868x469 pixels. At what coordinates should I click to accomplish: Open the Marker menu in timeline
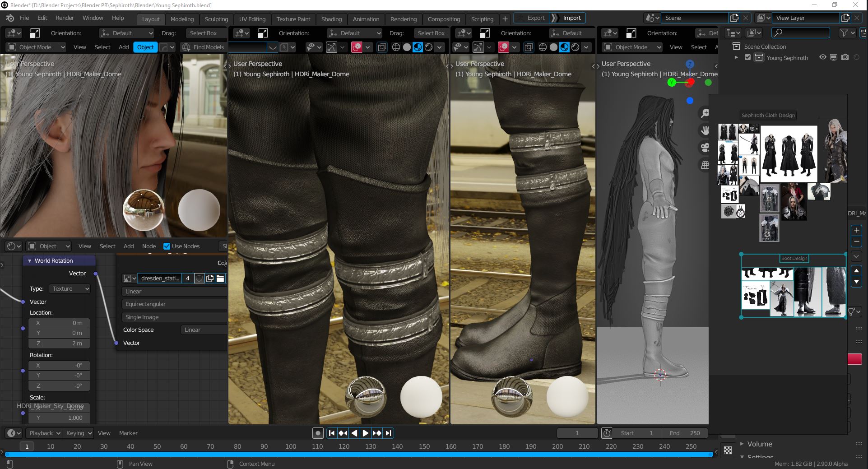[x=128, y=433]
